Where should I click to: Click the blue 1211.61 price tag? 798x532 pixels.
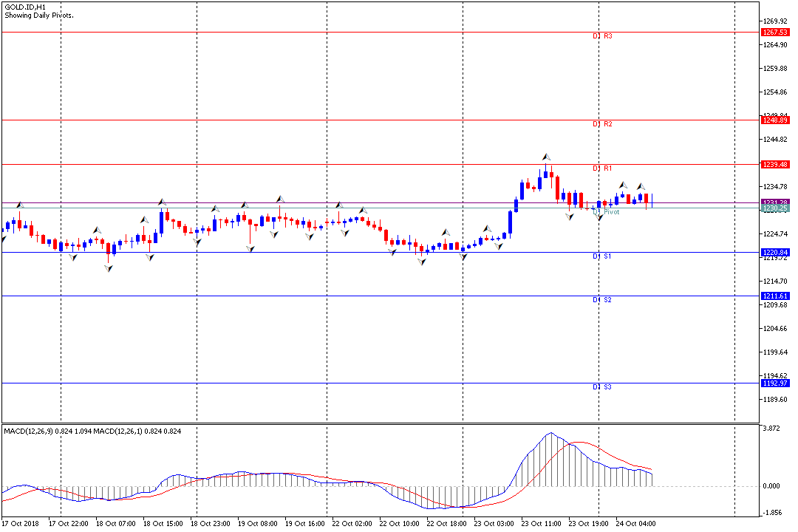click(x=775, y=296)
